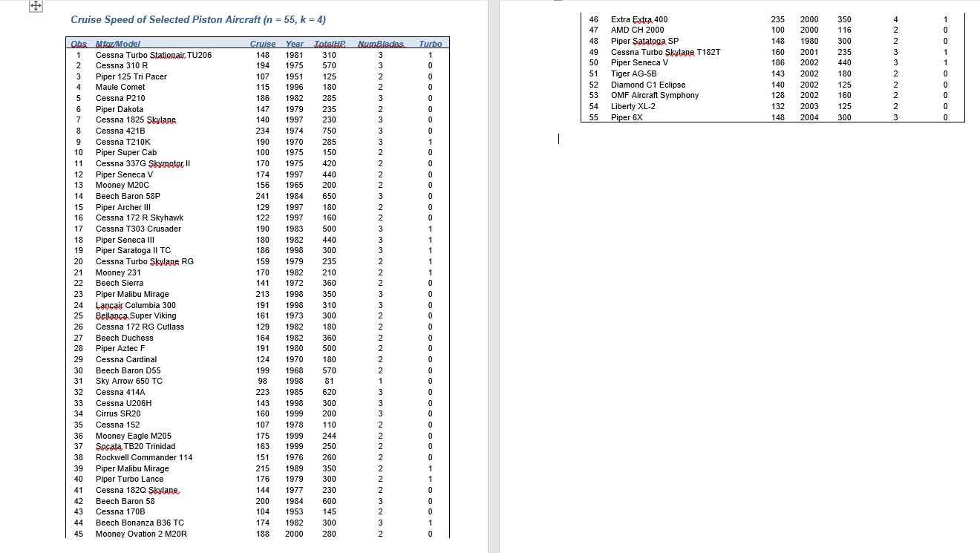Click on "Piper Aztec F"
Image resolution: width=980 pixels, height=553 pixels.
click(120, 348)
